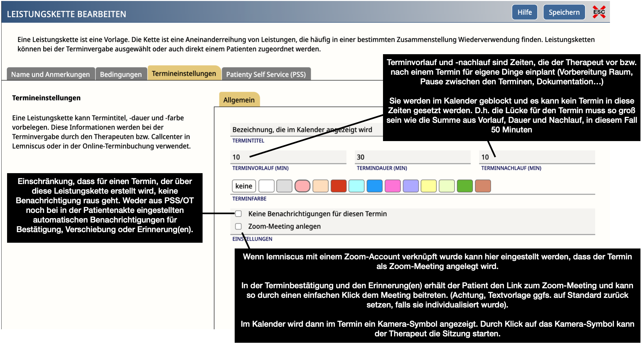Viewport: 644px width, 345px height.
Task: Pick the yellow color swatch
Action: point(429,186)
